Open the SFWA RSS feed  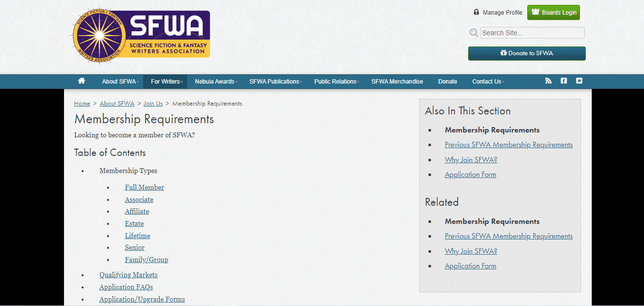click(x=548, y=81)
